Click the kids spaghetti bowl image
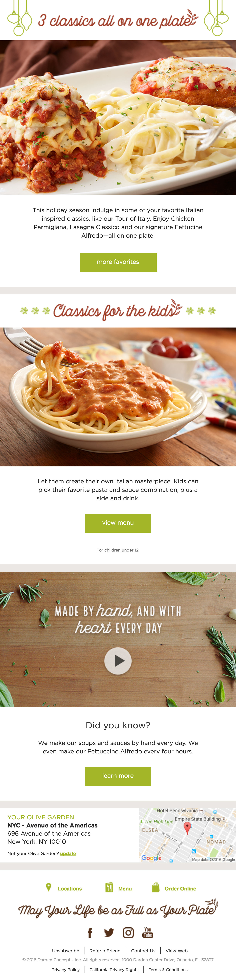This screenshot has width=236, height=980. (x=118, y=397)
